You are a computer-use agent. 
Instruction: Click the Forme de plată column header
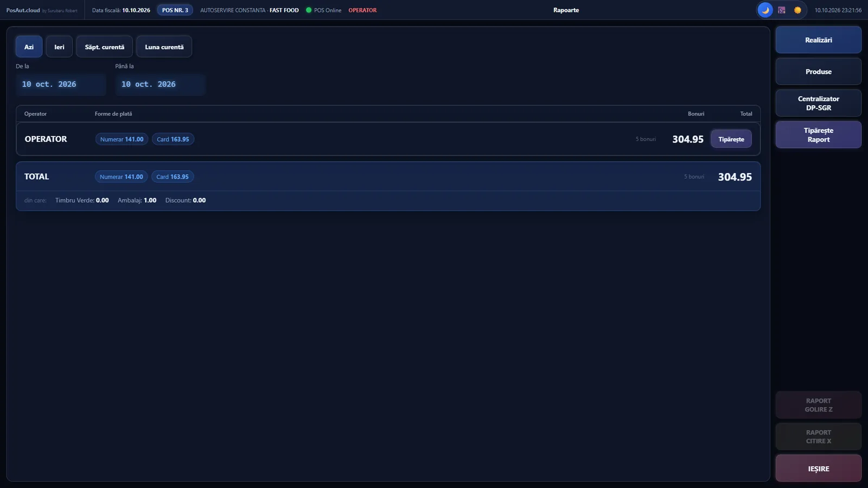click(x=113, y=114)
